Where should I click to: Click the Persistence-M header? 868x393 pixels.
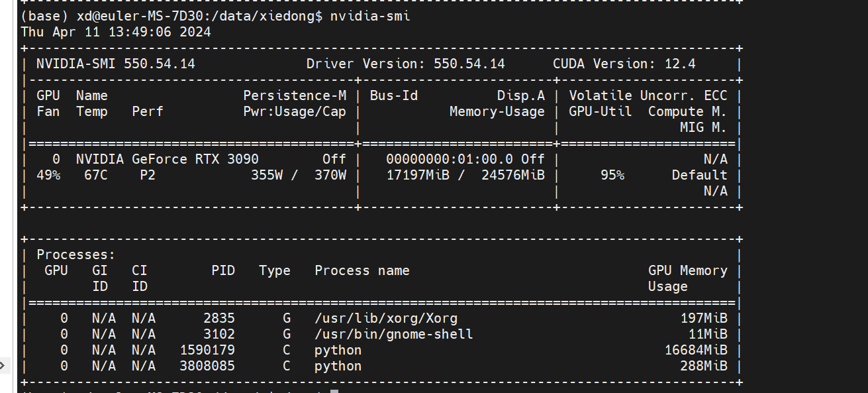coord(295,95)
